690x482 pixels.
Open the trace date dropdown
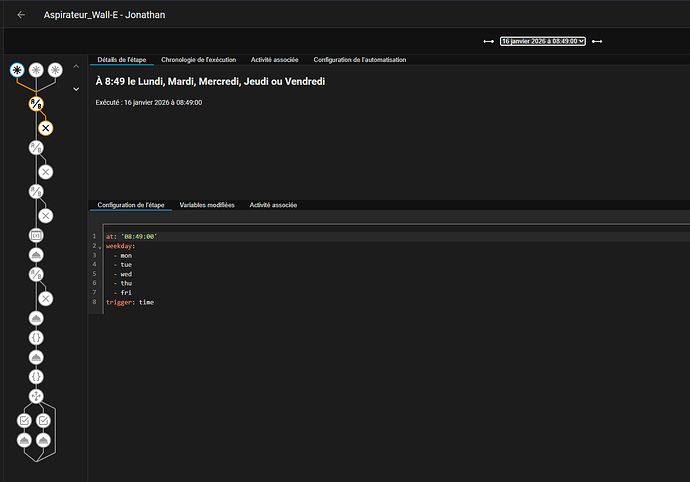(x=542, y=41)
